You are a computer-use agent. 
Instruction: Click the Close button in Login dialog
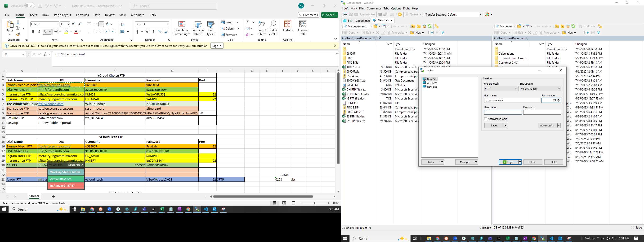pos(533,162)
